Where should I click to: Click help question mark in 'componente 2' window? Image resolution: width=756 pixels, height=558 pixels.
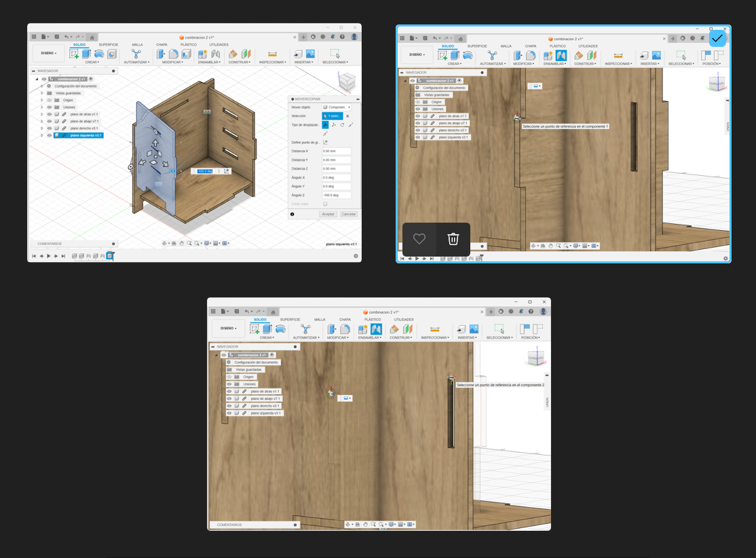tap(531, 312)
